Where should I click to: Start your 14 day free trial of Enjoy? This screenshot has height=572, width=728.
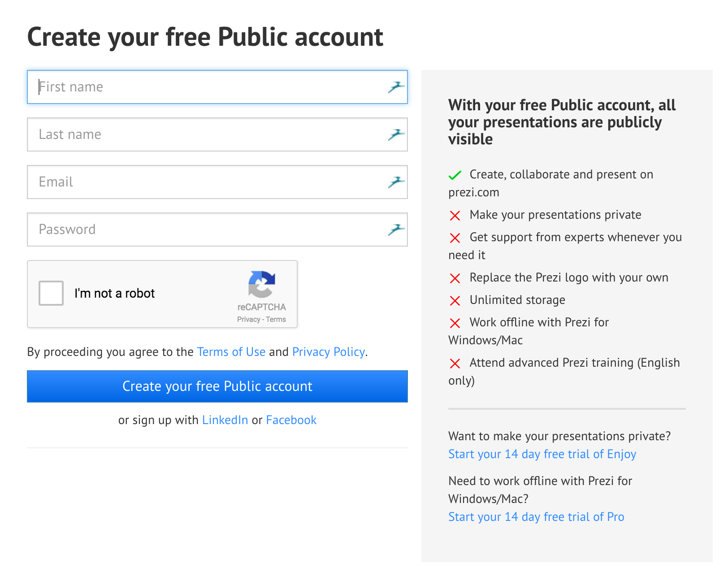(x=542, y=454)
